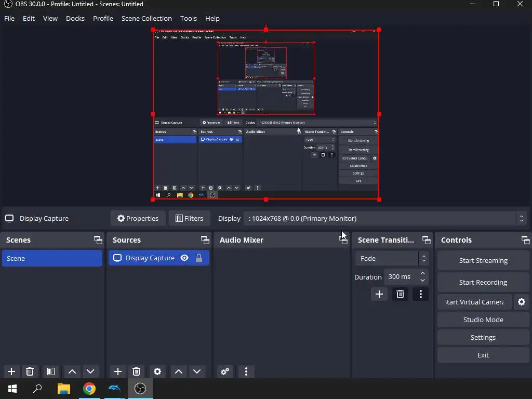Viewport: 532px width, 399px height.
Task: Open the Edit menu
Action: pos(29,18)
